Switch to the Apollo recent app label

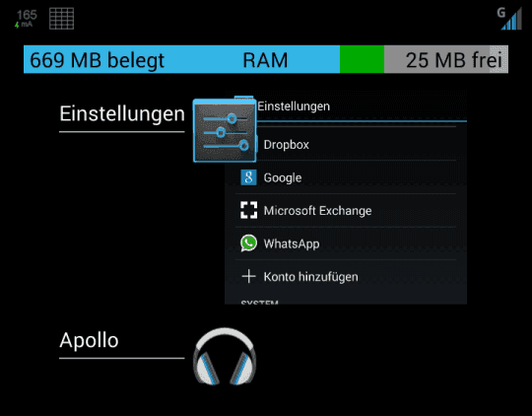[x=89, y=340]
